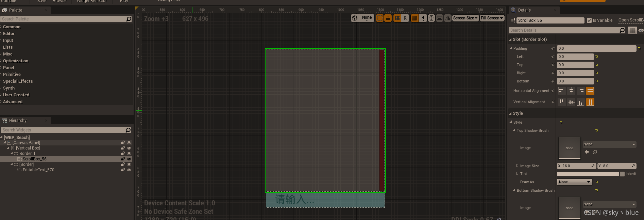Select EditableText_570 in Hierarchy
Screen dimensions: 644x220
pos(38,170)
